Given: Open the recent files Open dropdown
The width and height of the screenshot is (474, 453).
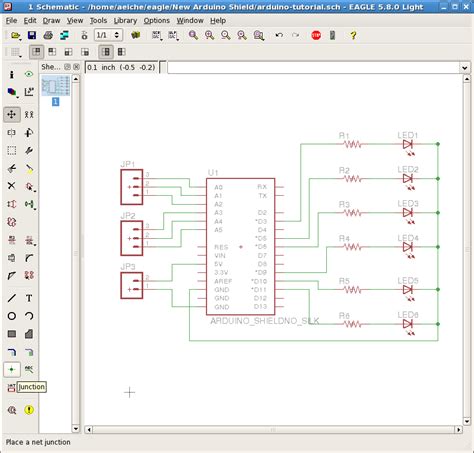Looking at the screenshot, I should click(16, 35).
